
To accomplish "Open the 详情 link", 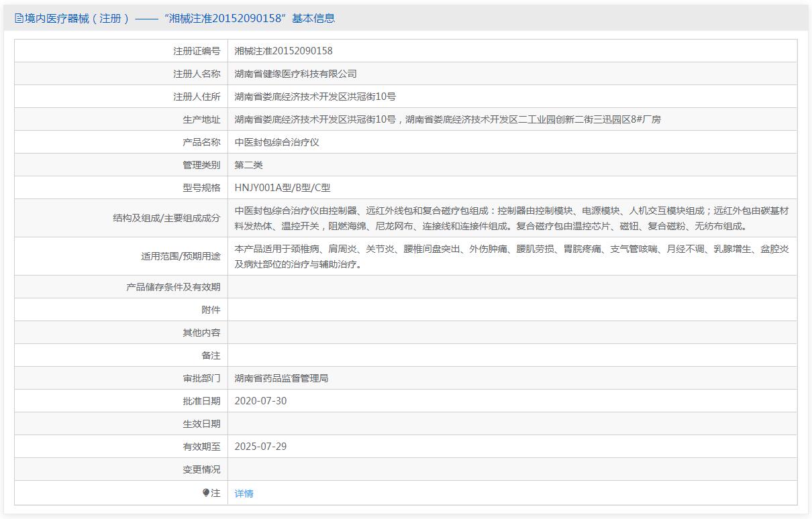I will point(244,494).
